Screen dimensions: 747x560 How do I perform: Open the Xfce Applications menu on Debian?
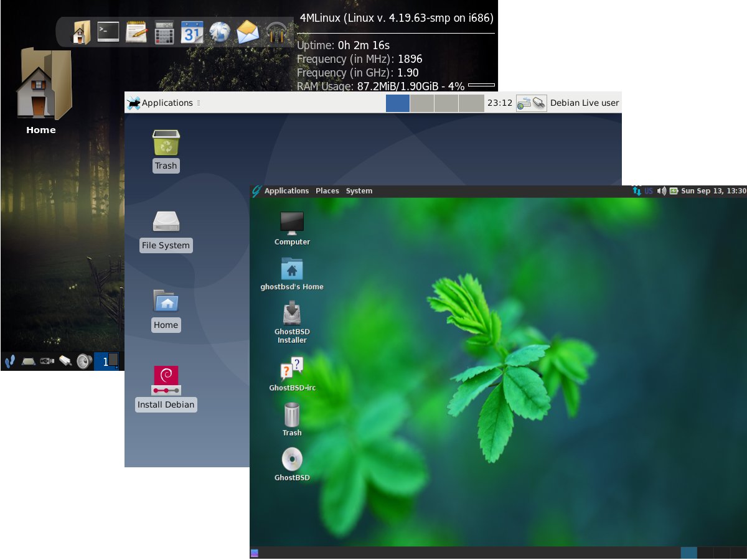tap(160, 103)
